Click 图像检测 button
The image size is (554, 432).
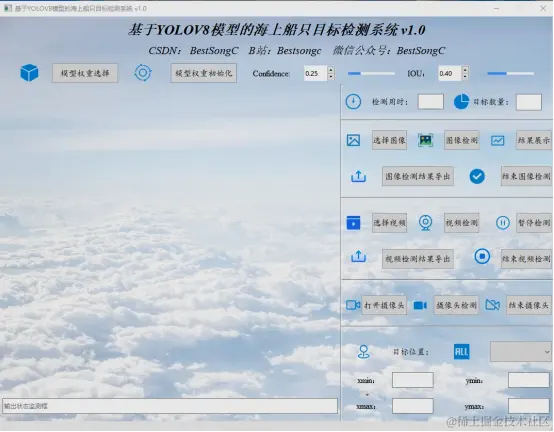click(462, 140)
